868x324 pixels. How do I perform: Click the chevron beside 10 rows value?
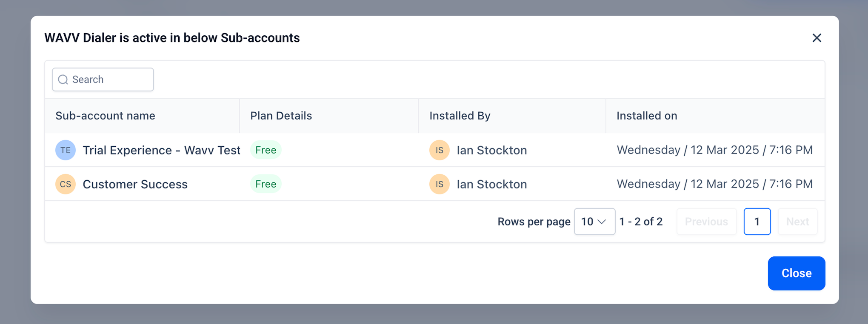coord(602,222)
